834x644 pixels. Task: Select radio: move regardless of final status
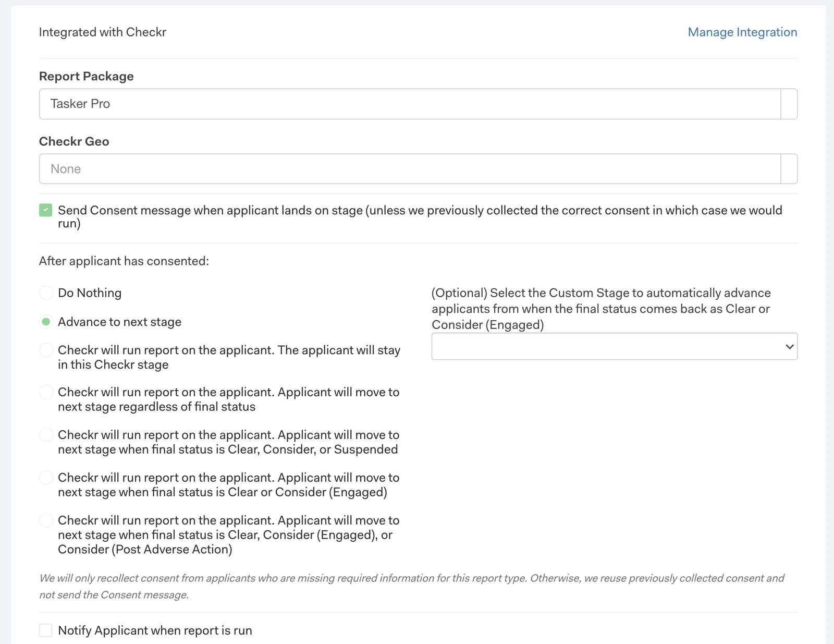[x=46, y=392]
